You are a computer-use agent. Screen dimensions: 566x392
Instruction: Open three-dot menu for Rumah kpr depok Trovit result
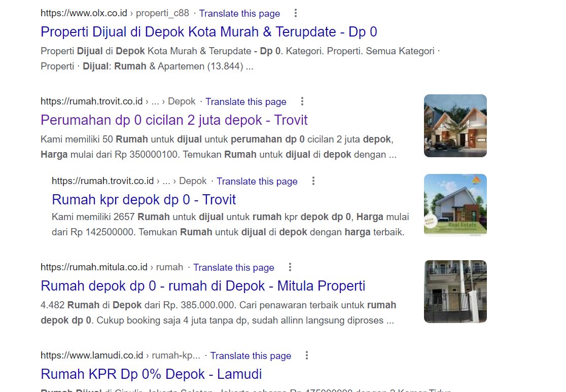[313, 181]
